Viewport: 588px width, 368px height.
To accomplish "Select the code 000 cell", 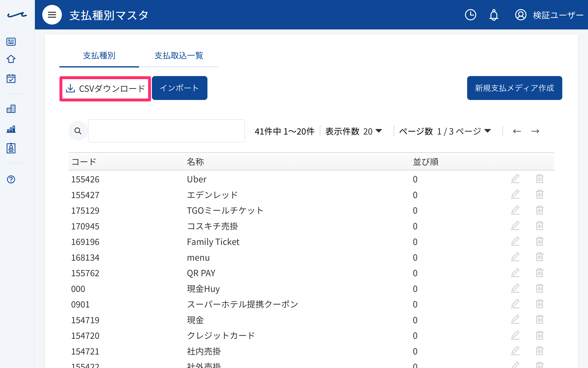I will (x=78, y=289).
